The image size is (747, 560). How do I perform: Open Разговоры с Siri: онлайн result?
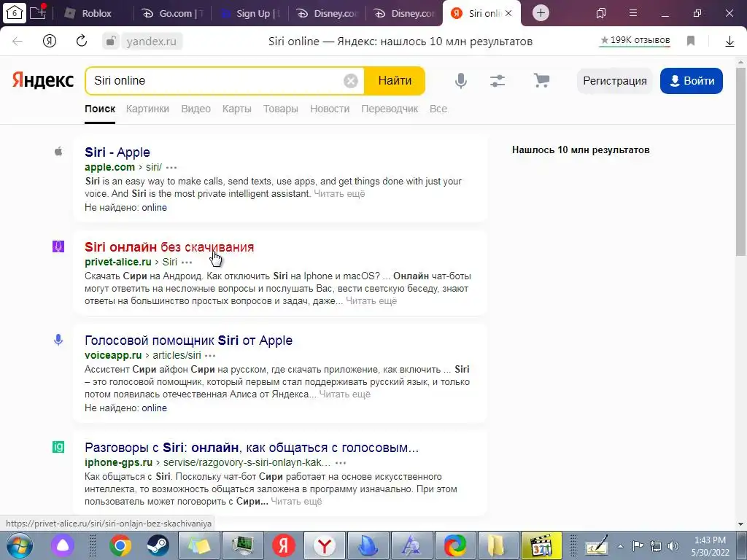tap(252, 448)
